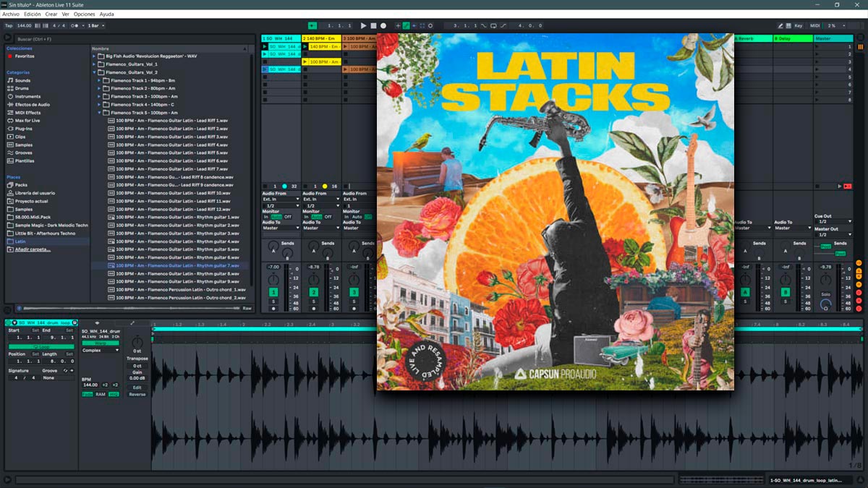
Task: Toggle return track B activator button
Action: [785, 292]
